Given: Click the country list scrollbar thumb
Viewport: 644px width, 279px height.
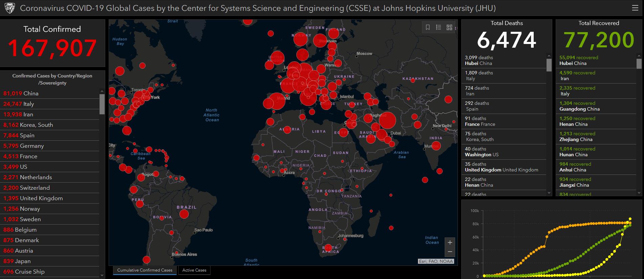Looking at the screenshot, I should pos(102,104).
